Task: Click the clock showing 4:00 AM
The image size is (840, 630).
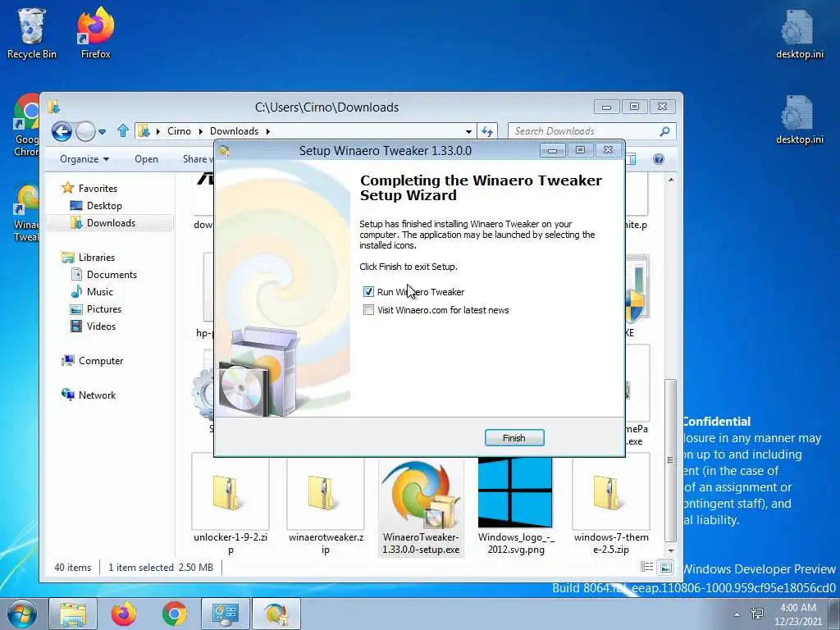Action: click(798, 608)
